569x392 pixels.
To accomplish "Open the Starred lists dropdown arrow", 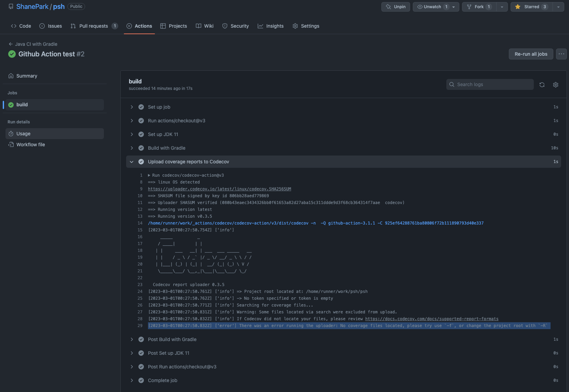I will point(558,7).
